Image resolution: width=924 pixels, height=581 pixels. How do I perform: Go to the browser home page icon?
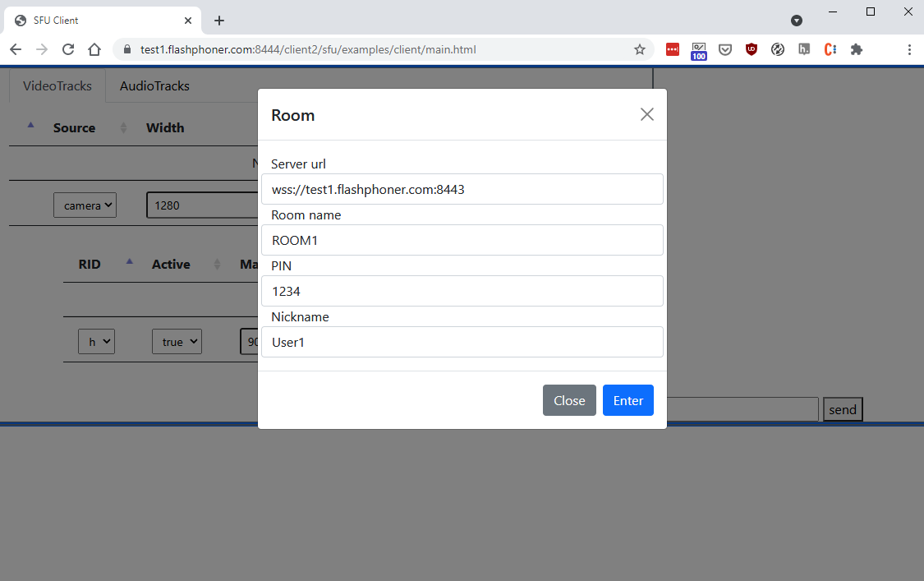[94, 49]
